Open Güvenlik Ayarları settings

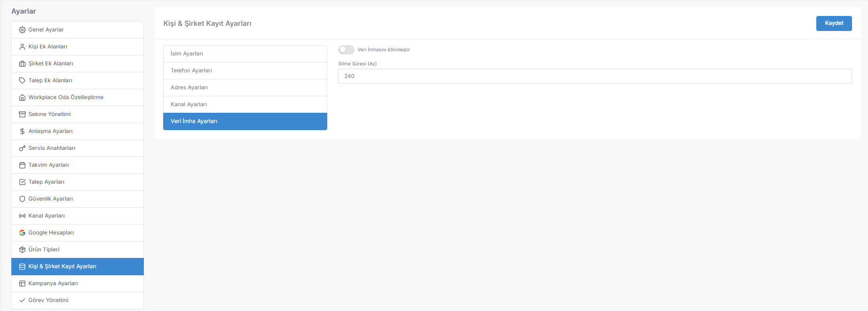pyautogui.click(x=78, y=199)
